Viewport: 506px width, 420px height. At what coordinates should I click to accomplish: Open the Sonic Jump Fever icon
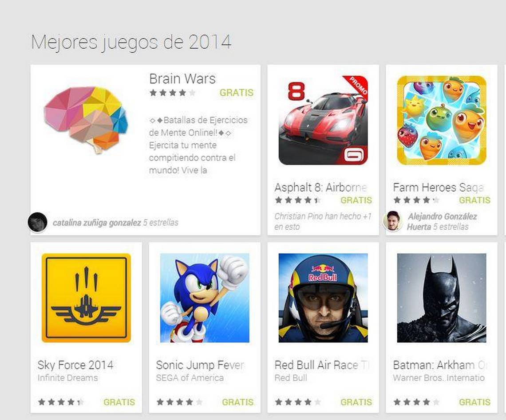click(205, 298)
